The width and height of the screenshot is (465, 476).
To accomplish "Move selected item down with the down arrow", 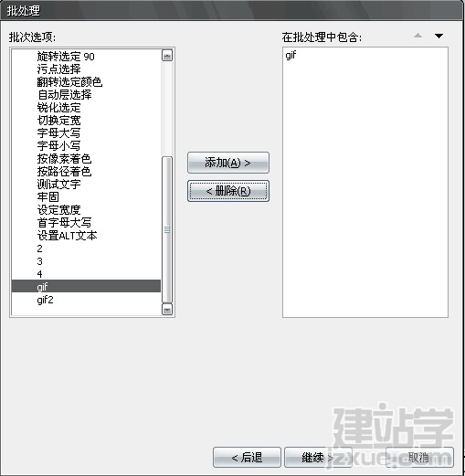I will (439, 36).
